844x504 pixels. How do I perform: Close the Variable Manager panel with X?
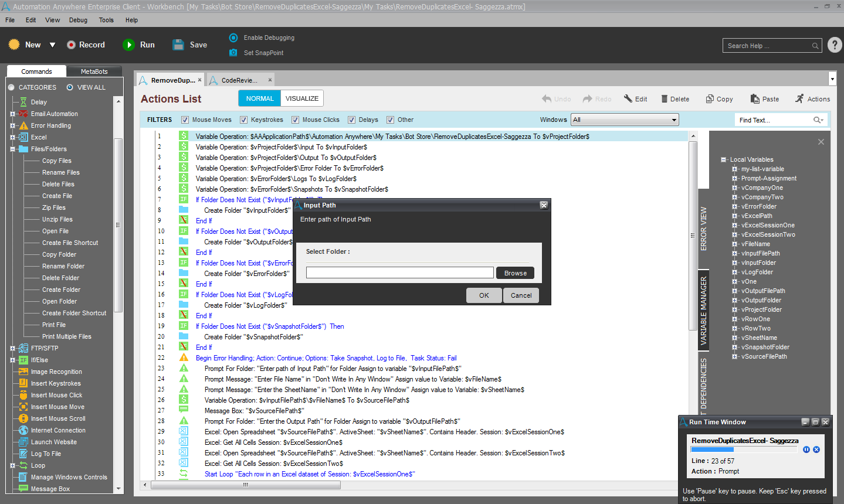pos(821,142)
